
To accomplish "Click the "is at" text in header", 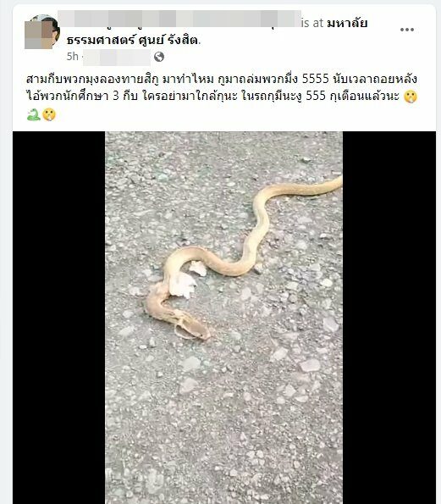I will pyautogui.click(x=312, y=23).
